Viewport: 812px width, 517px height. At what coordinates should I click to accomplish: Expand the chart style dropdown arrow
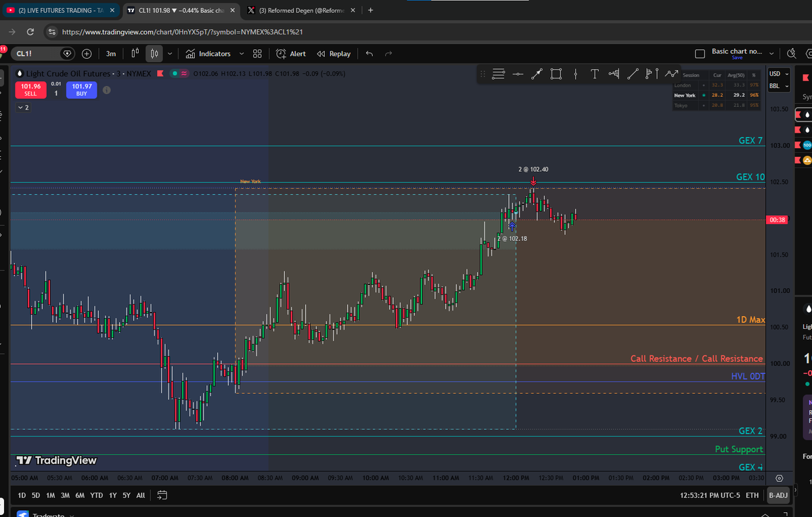click(x=169, y=53)
